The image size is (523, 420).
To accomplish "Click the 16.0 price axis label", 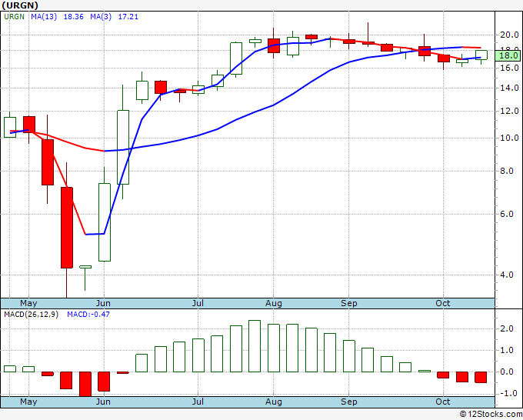I will (509, 68).
